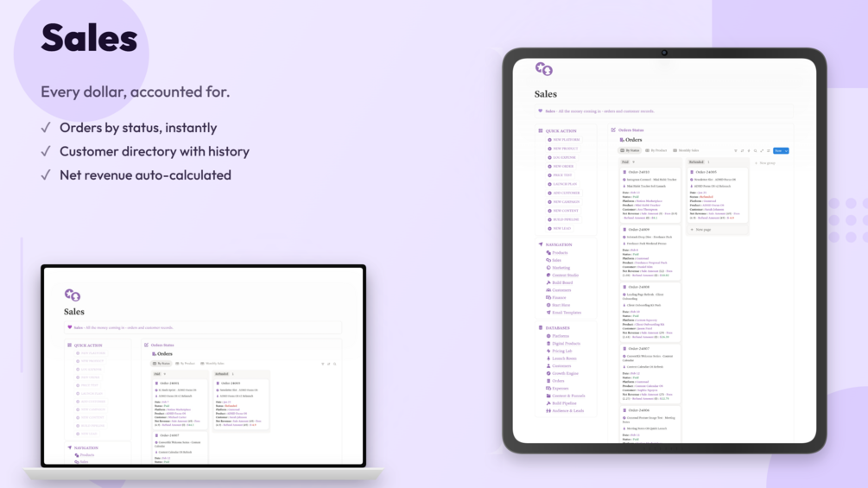Screen dimensions: 868x488
Task: Click the sort icon in tablet Orders toolbar
Action: [x=743, y=150]
